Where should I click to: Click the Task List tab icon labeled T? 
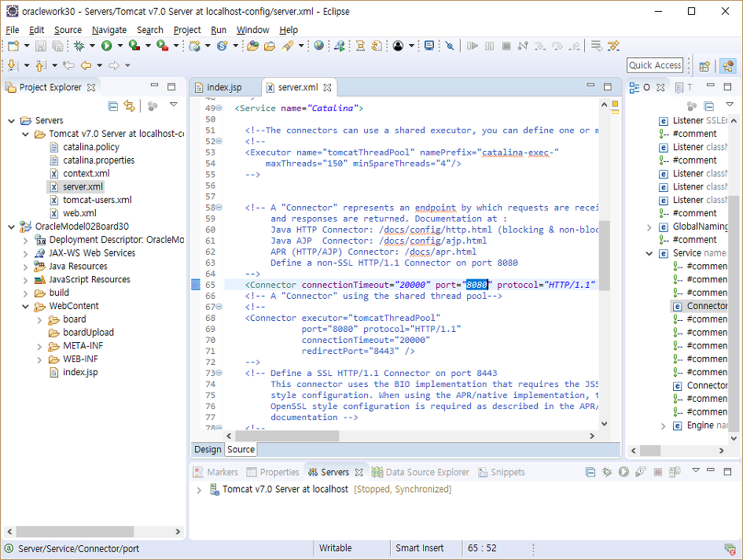pyautogui.click(x=683, y=87)
